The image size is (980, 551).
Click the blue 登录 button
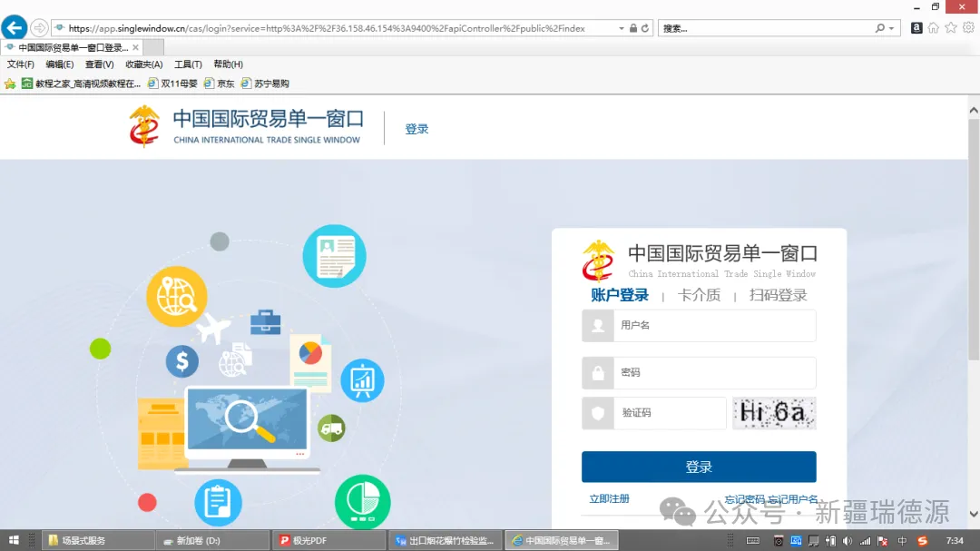[x=699, y=467]
